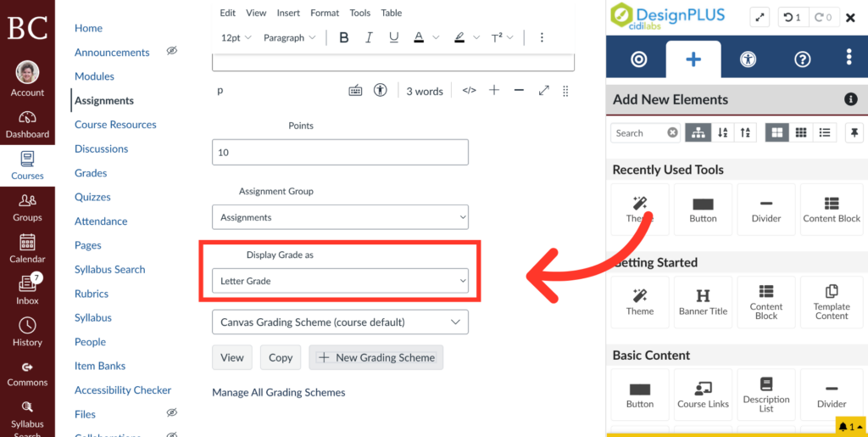Clear the DesignPLUS search field
Image resolution: width=868 pixels, height=437 pixels.
[x=672, y=133]
